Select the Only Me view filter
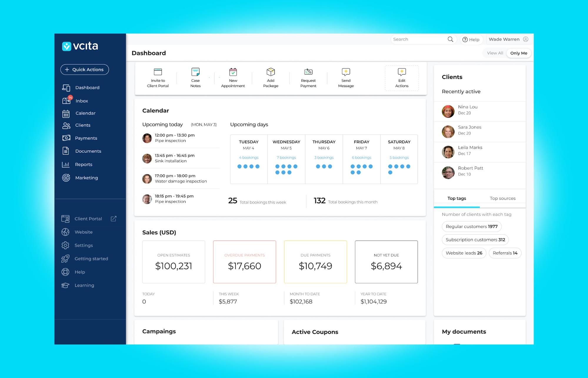The height and width of the screenshot is (378, 588). [519, 53]
